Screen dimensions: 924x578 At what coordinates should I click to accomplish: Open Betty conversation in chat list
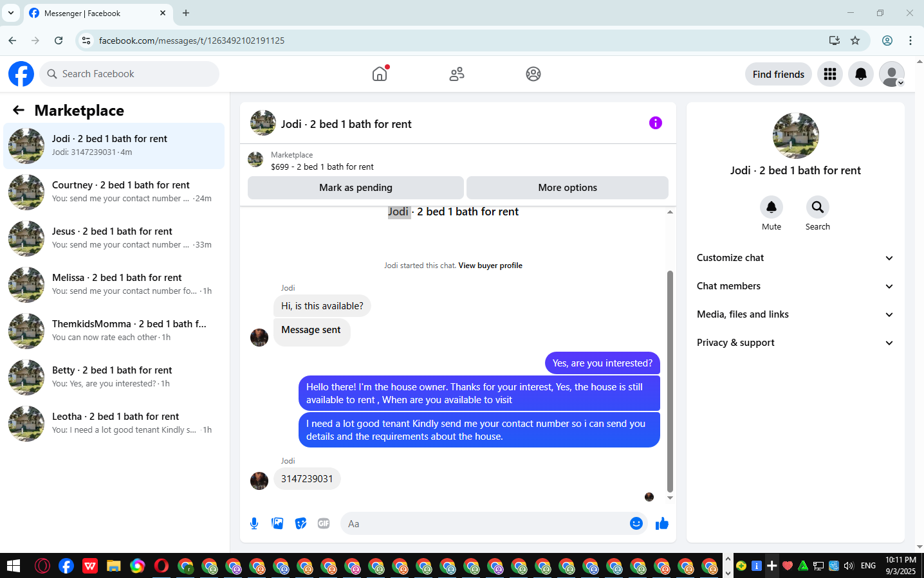click(x=114, y=377)
